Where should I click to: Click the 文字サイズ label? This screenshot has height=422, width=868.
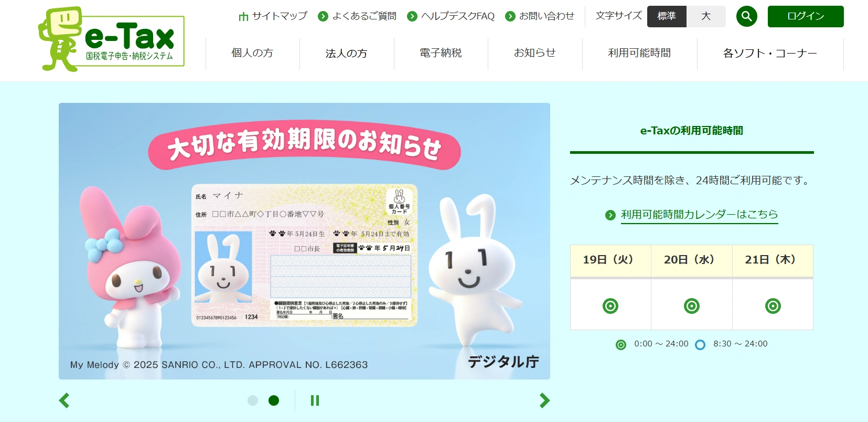point(618,16)
